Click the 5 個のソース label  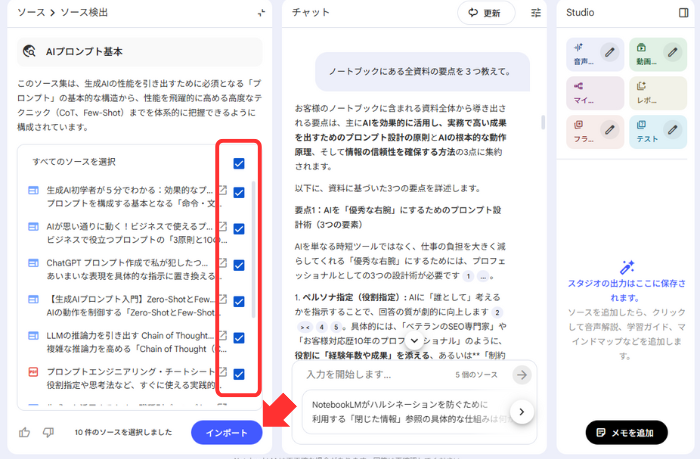[x=476, y=375]
